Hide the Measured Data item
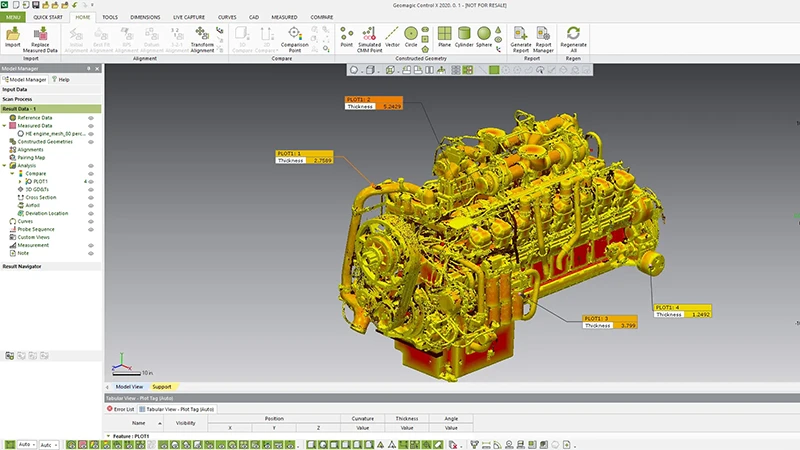Image resolution: width=800 pixels, height=450 pixels. [91, 125]
